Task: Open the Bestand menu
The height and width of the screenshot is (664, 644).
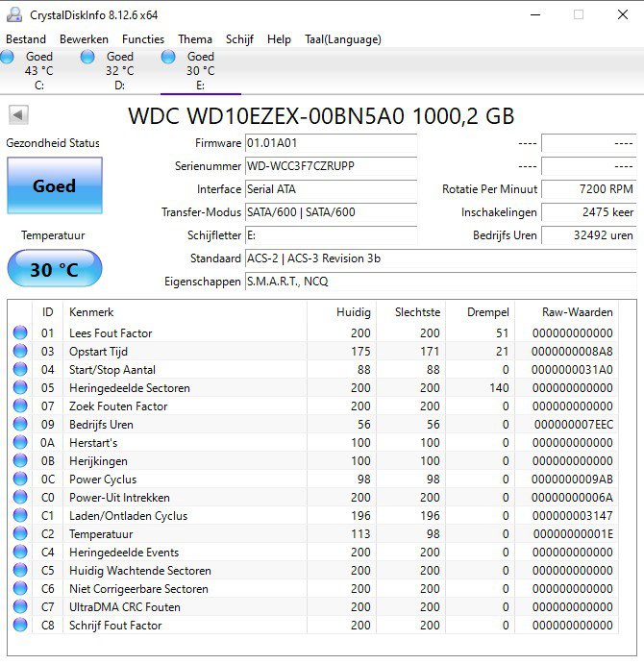Action: tap(26, 39)
